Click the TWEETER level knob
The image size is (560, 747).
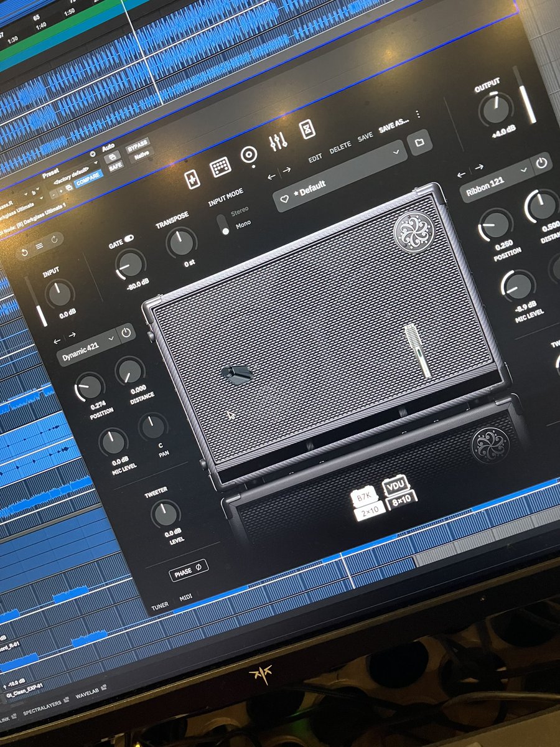(166, 514)
